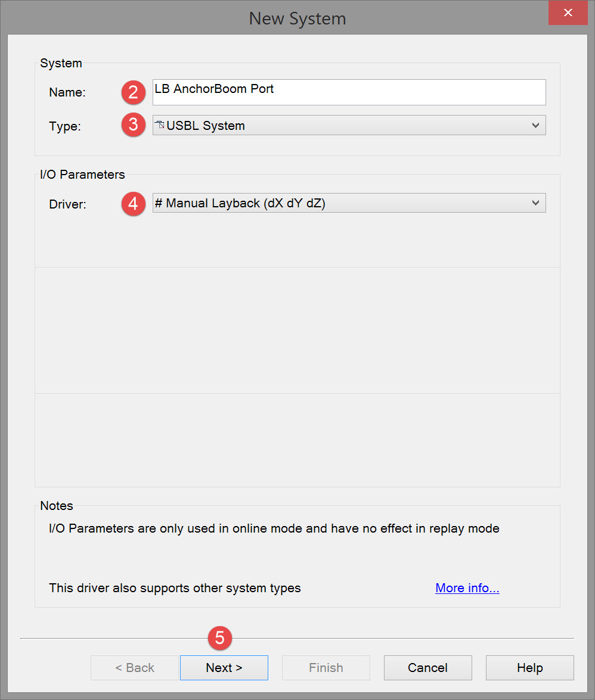Cancel the new system setup

pos(427,668)
